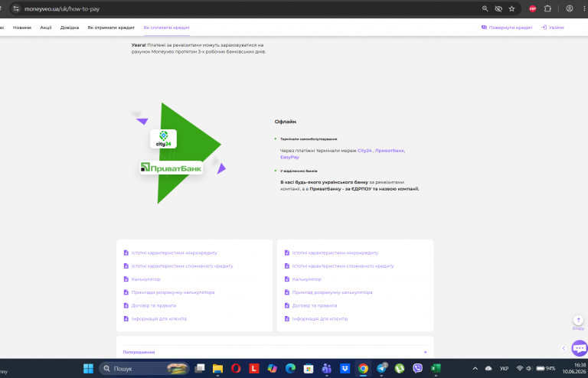Show hidden system tray icons chevron
The image size is (588, 378).
[475, 369]
